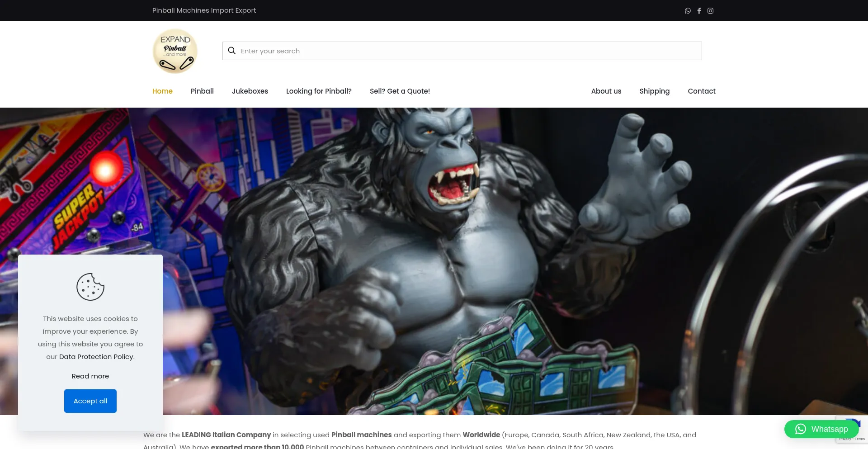Go to the Home menu item
868x449 pixels.
click(x=162, y=91)
